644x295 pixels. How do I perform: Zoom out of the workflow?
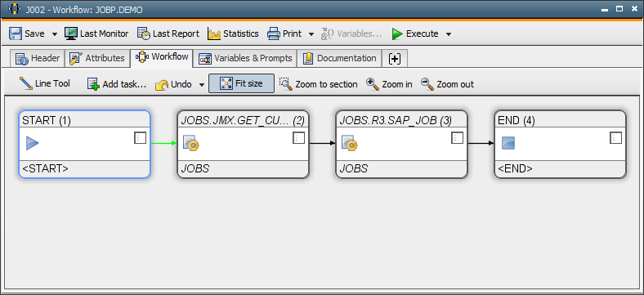448,84
